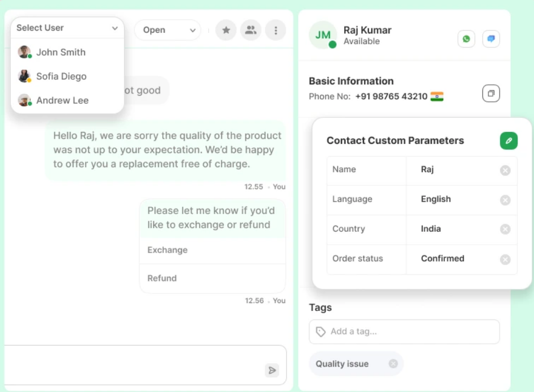This screenshot has width=534, height=392.
Task: Click the green edit pencil icon
Action: click(508, 140)
